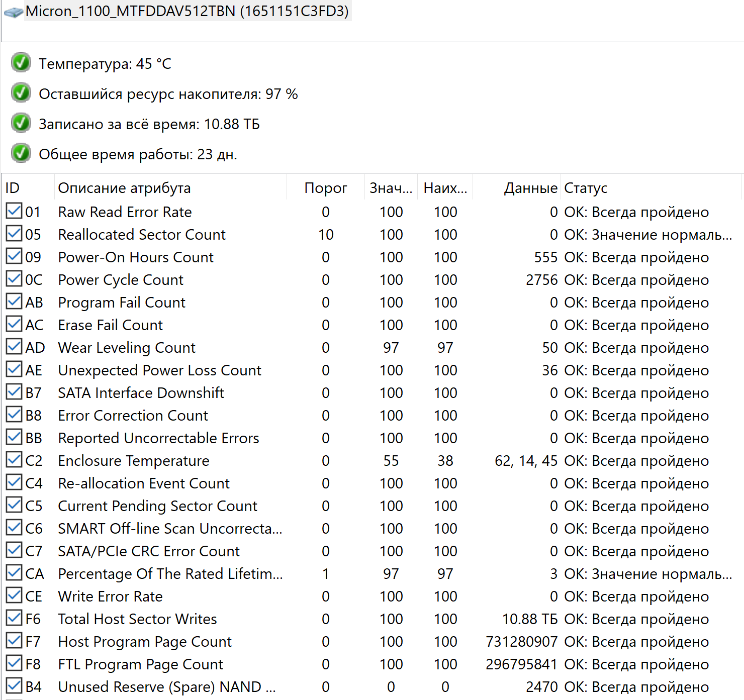Click data value 62, 14, 45 for Enclosure Temperature

pyautogui.click(x=526, y=461)
